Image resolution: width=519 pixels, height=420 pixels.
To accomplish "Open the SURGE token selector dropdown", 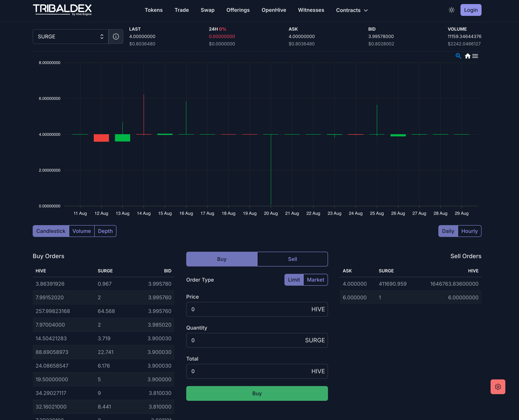I will 70,37.
